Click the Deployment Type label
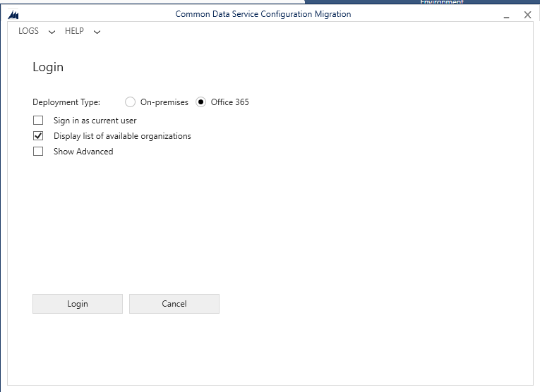 66,102
